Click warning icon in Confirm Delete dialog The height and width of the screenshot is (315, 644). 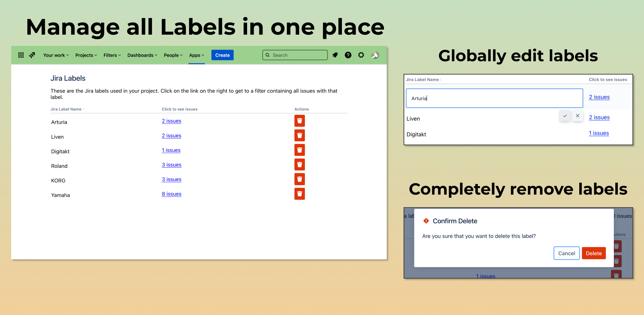pyautogui.click(x=426, y=221)
